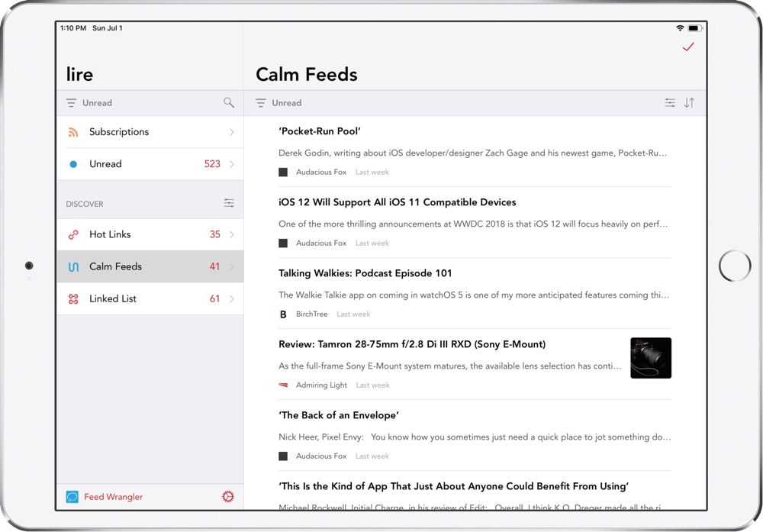Expand Subscriptions with its chevron
763x532 pixels.
(232, 132)
